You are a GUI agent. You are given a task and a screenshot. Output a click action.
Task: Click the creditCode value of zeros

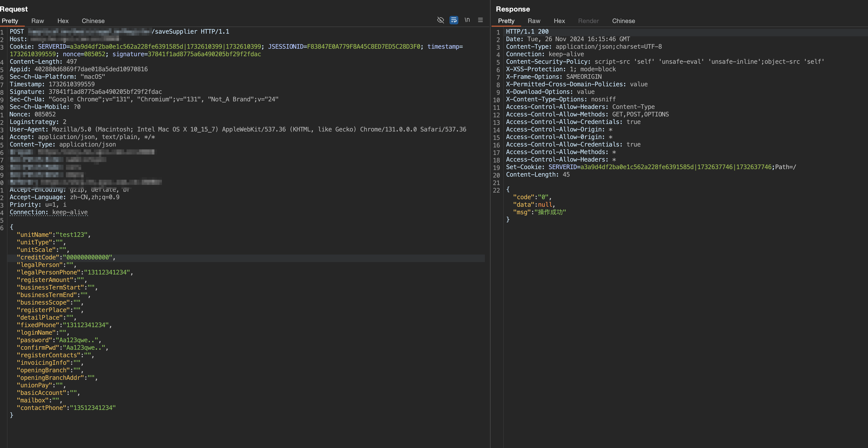[x=87, y=257]
